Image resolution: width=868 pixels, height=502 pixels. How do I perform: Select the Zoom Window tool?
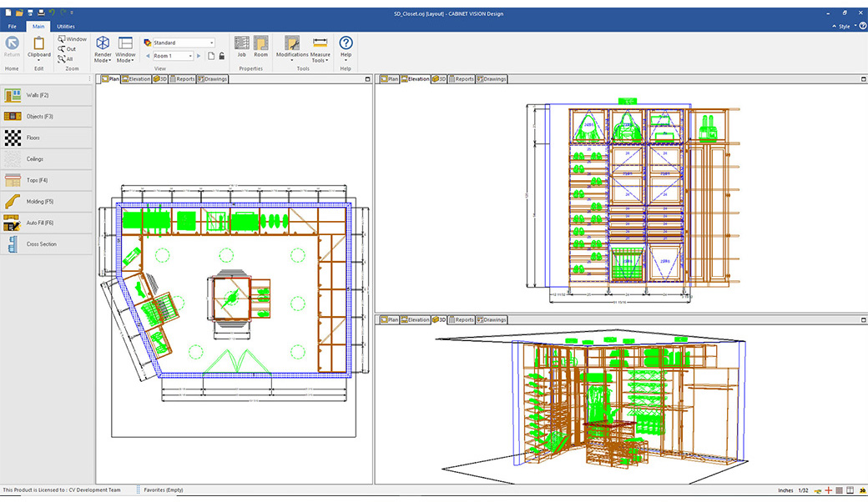click(71, 38)
